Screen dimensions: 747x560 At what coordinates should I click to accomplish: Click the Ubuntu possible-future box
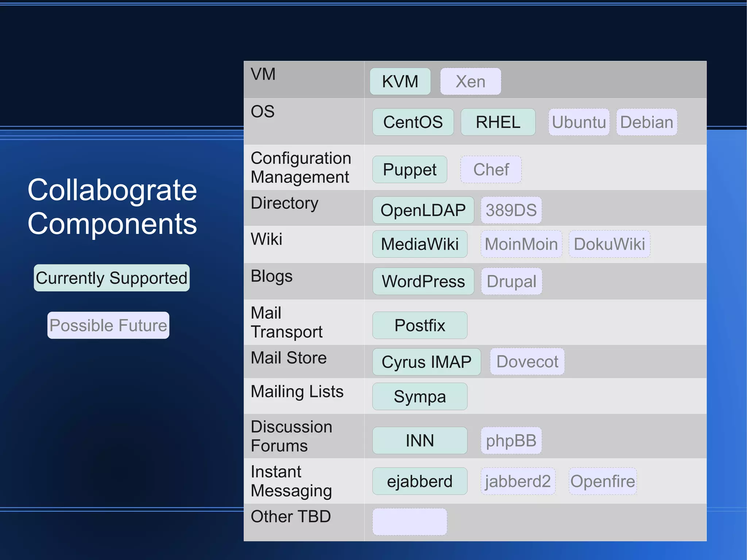tap(579, 122)
